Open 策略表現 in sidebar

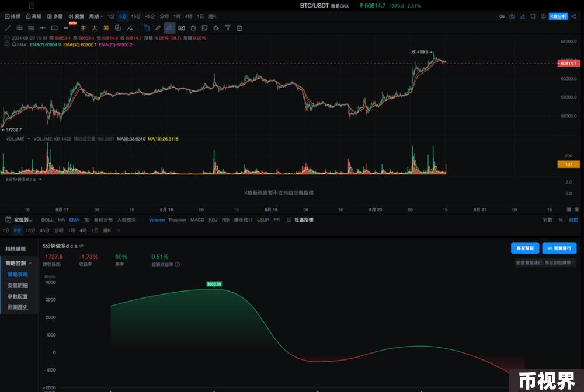pyautogui.click(x=18, y=275)
